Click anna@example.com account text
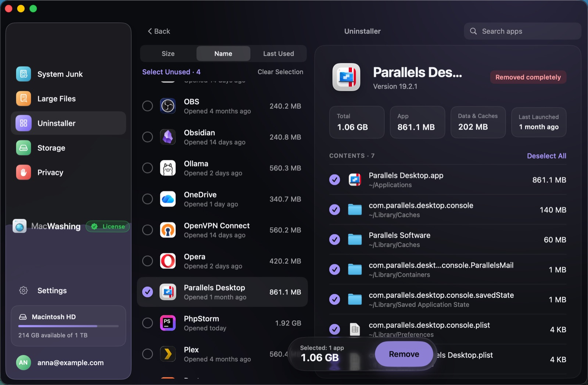588x385 pixels. 71,363
